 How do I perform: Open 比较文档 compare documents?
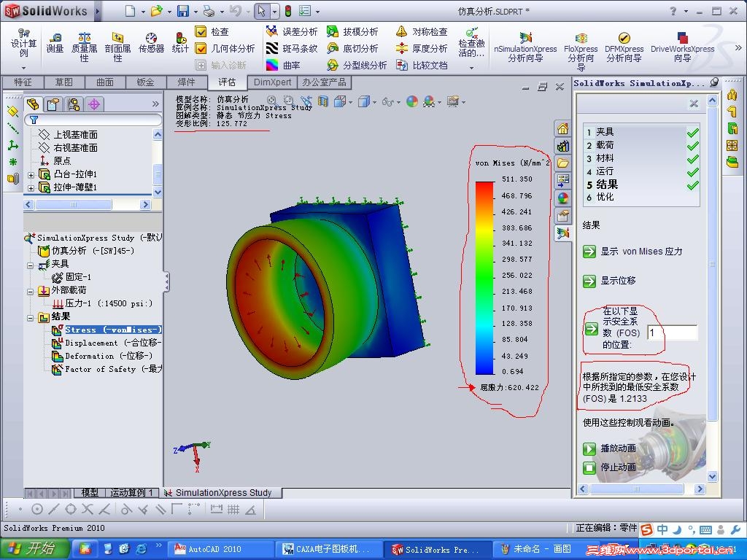coord(422,65)
